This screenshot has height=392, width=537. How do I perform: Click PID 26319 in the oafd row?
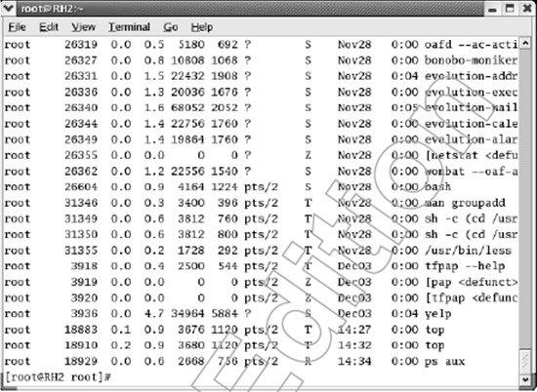pos(81,45)
